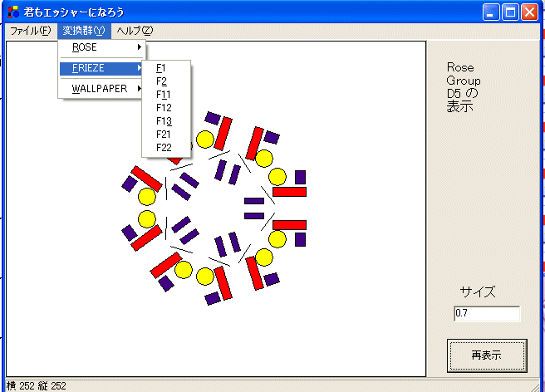Expand the WALLPAPER submenu
Image resolution: width=545 pixels, height=392 pixels.
[x=101, y=89]
